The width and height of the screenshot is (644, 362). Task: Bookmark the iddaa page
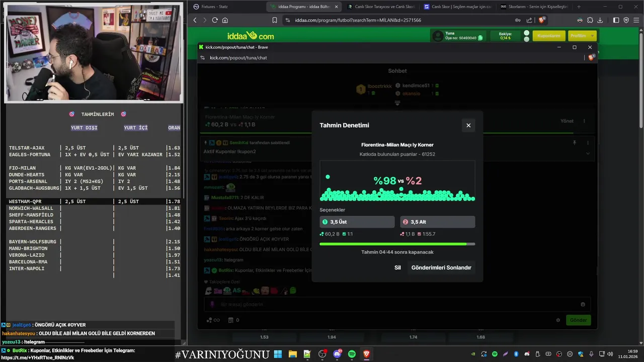coord(274,20)
